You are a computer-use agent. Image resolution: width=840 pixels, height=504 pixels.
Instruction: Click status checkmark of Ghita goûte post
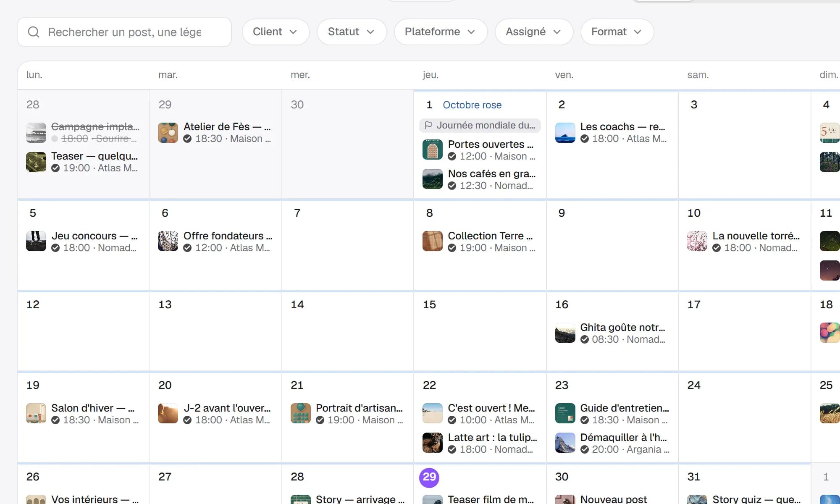pos(585,339)
